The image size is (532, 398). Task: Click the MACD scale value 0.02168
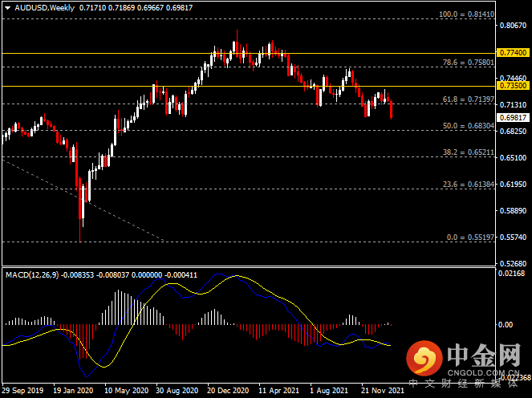(511, 274)
